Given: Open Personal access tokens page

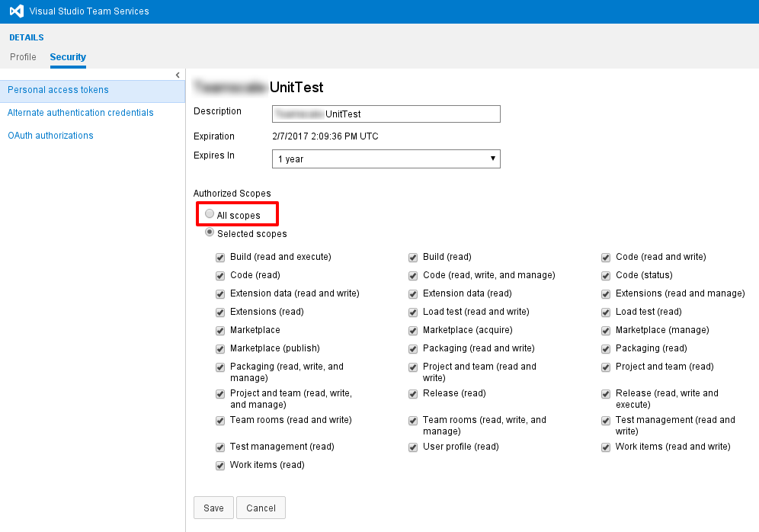Looking at the screenshot, I should [x=92, y=90].
